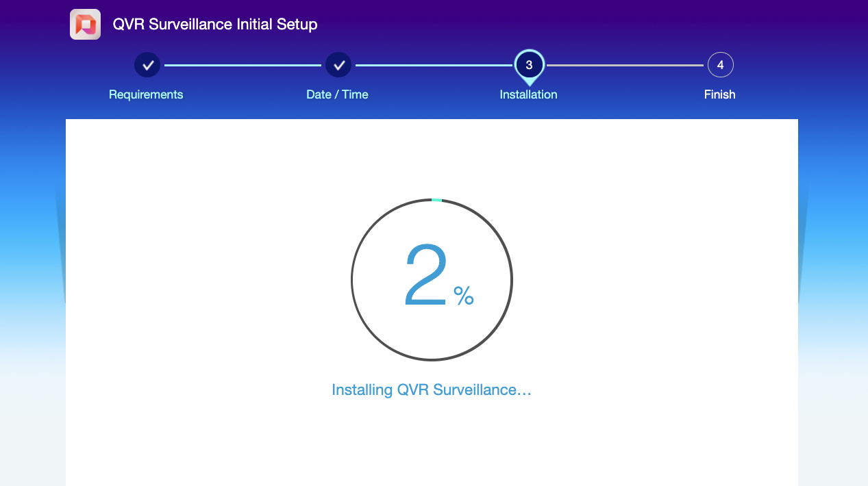The height and width of the screenshot is (486, 868).
Task: Click the Installing QVR Surveillance… status text
Action: coord(431,389)
